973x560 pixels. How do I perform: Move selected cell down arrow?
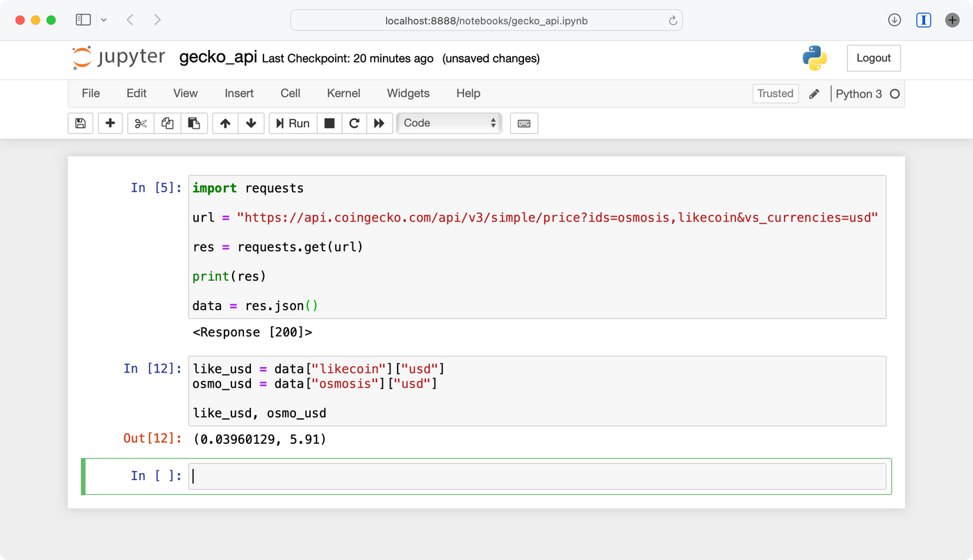[x=251, y=123]
